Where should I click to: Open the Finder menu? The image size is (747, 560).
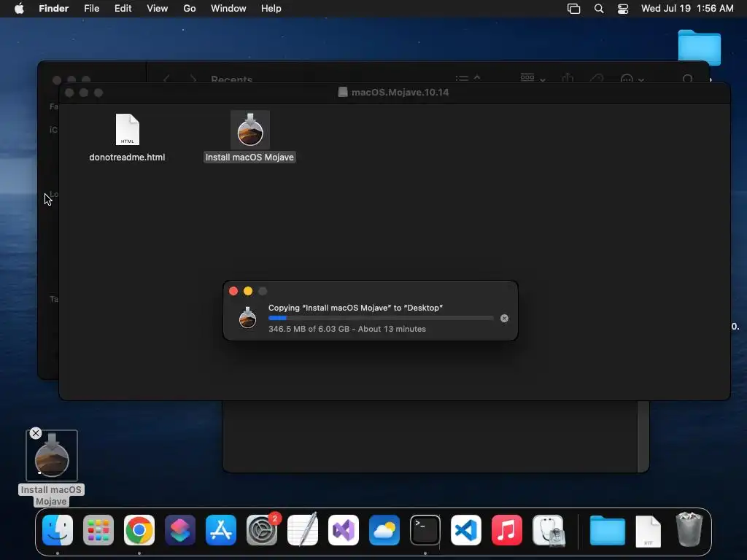pyautogui.click(x=53, y=9)
